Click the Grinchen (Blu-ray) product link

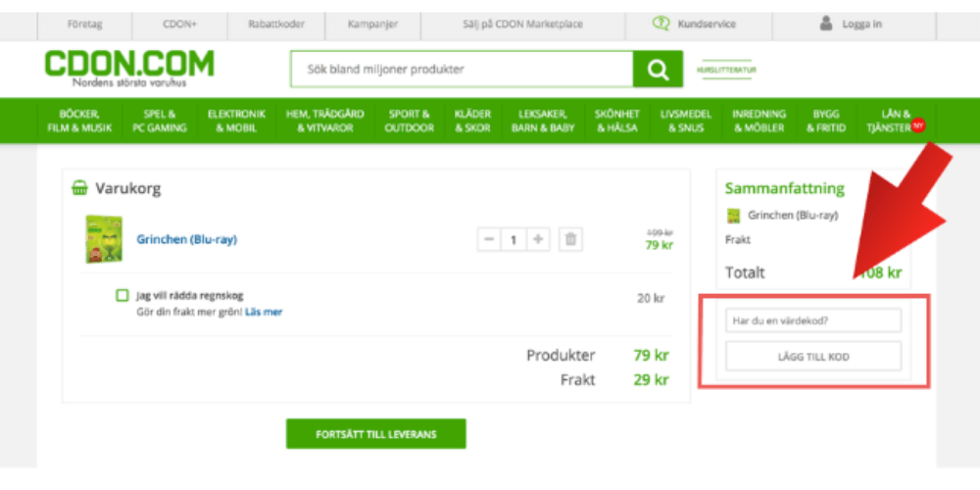(187, 239)
